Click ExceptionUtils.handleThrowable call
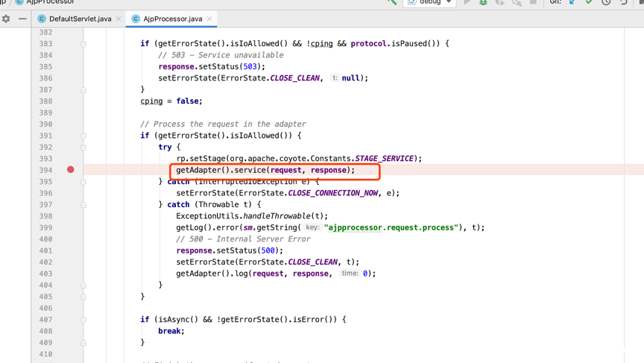The height and width of the screenshot is (363, 644). (x=252, y=216)
